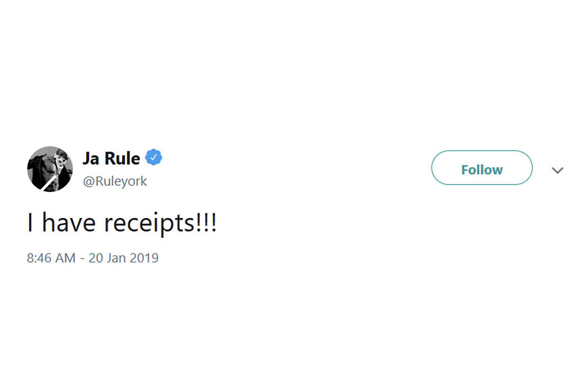Click the word "Rule" in the display name
The width and height of the screenshot is (588, 389).
tap(122, 158)
